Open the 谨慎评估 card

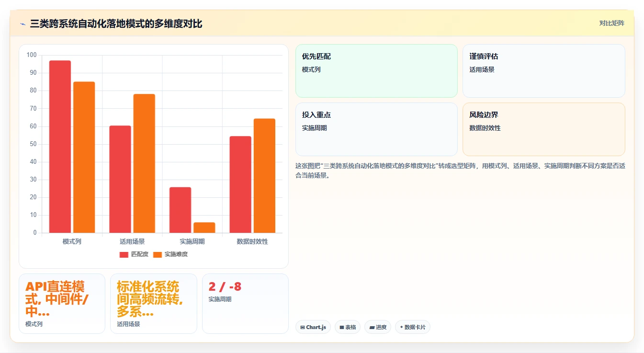[x=544, y=71]
